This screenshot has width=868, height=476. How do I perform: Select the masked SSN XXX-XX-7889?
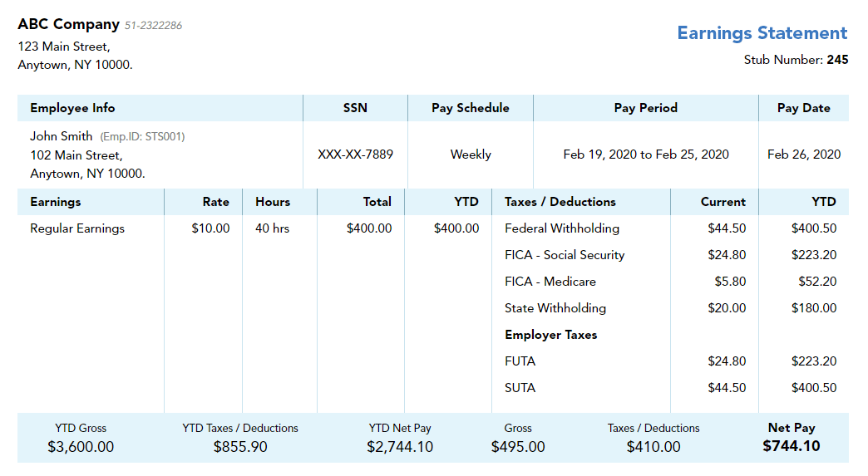click(355, 155)
